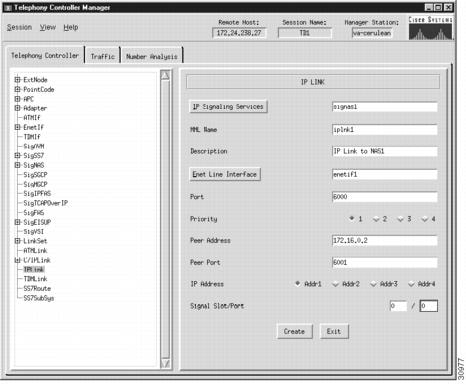
Task: Expand the ExtNode tree node
Action: click(x=17, y=79)
